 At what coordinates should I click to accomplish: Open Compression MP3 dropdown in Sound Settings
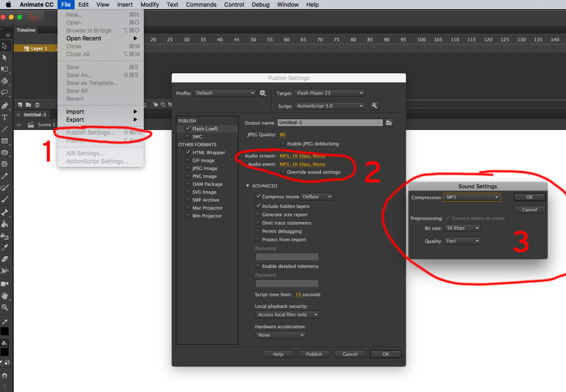472,197
